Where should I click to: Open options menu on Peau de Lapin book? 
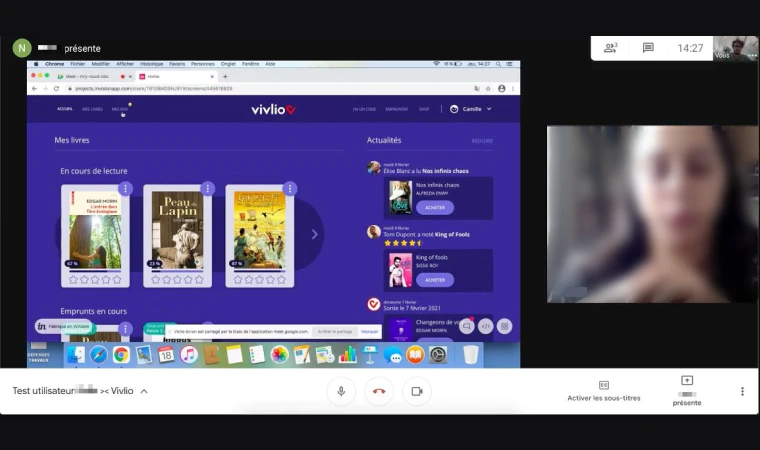pyautogui.click(x=207, y=189)
